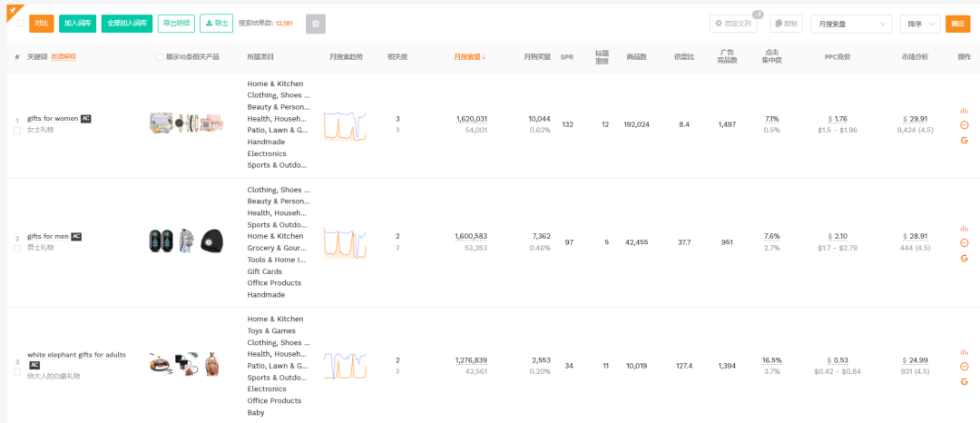Open the 自定义列 column settings
Viewport: 980px width, 423px height.
click(x=732, y=24)
